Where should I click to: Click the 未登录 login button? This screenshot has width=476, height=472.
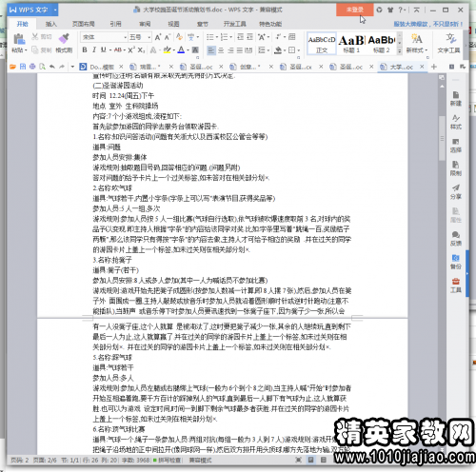(x=355, y=10)
